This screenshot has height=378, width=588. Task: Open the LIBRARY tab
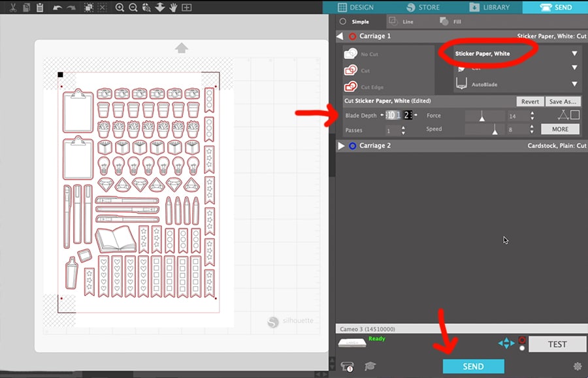[x=489, y=7]
